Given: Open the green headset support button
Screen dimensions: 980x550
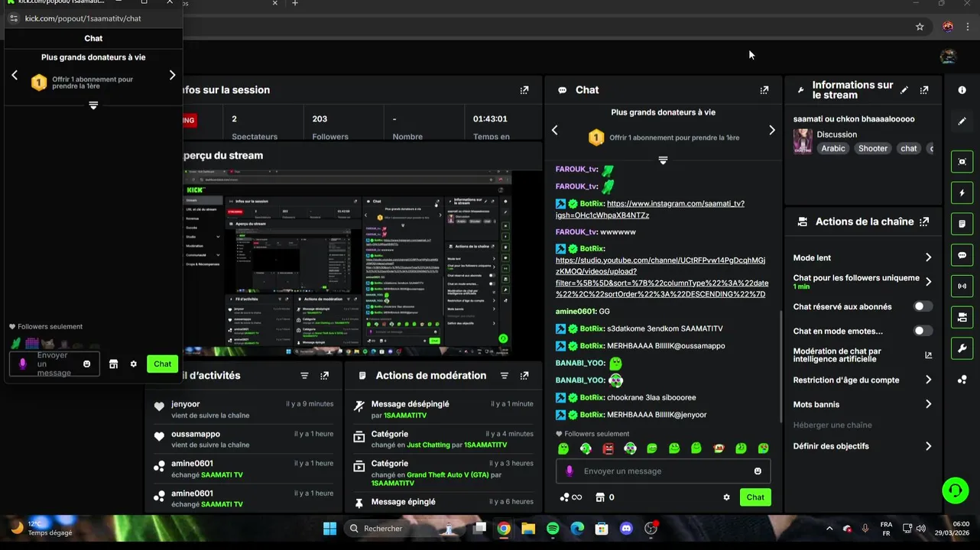Looking at the screenshot, I should pyautogui.click(x=956, y=490).
